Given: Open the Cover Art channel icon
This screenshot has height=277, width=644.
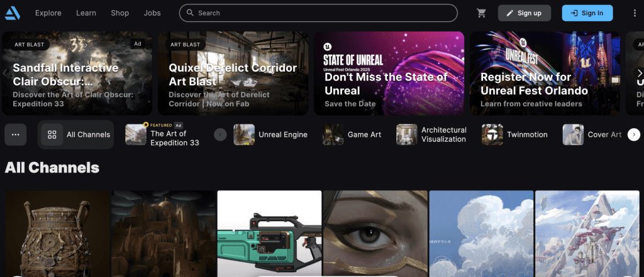Looking at the screenshot, I should (x=573, y=134).
